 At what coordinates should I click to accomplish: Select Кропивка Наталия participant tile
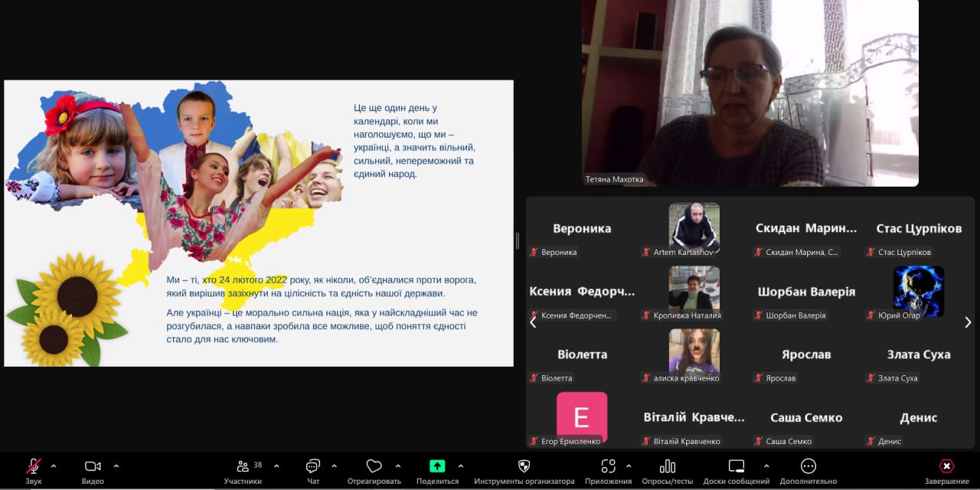click(694, 291)
